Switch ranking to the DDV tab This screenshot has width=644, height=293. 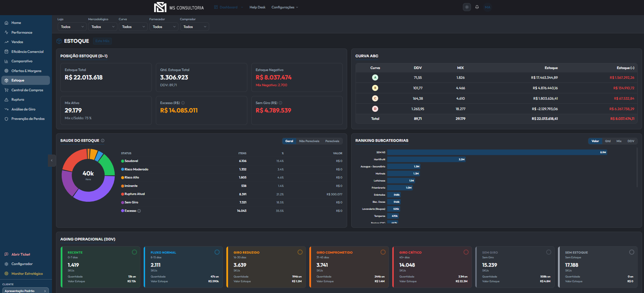[x=631, y=141]
